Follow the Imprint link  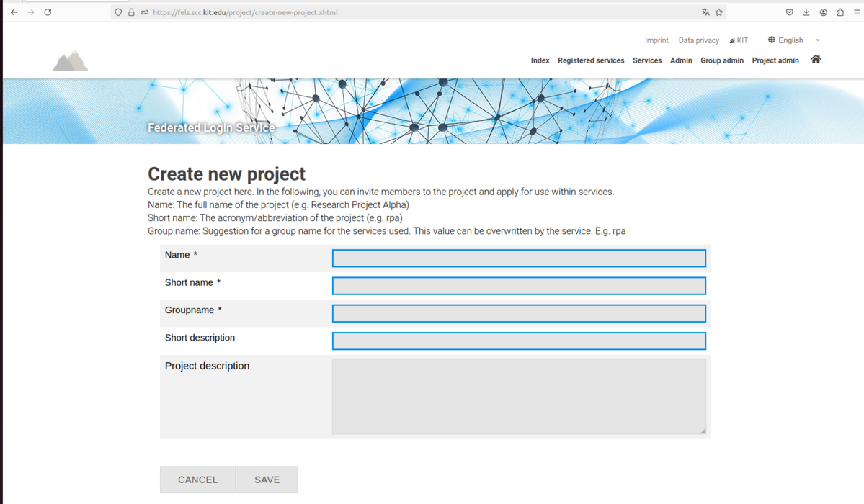coord(656,40)
